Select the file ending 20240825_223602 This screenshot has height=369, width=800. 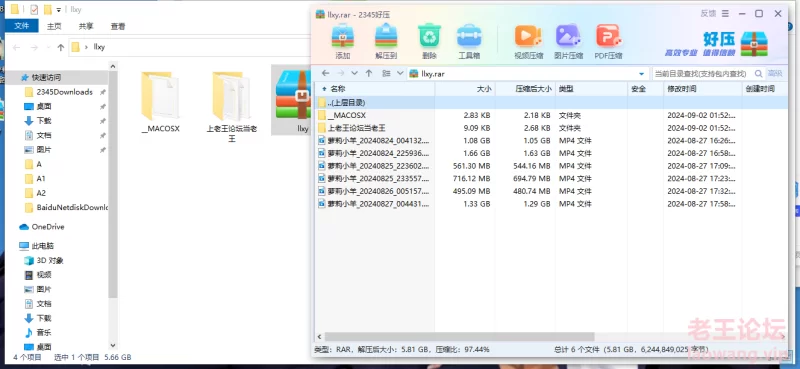point(551,166)
